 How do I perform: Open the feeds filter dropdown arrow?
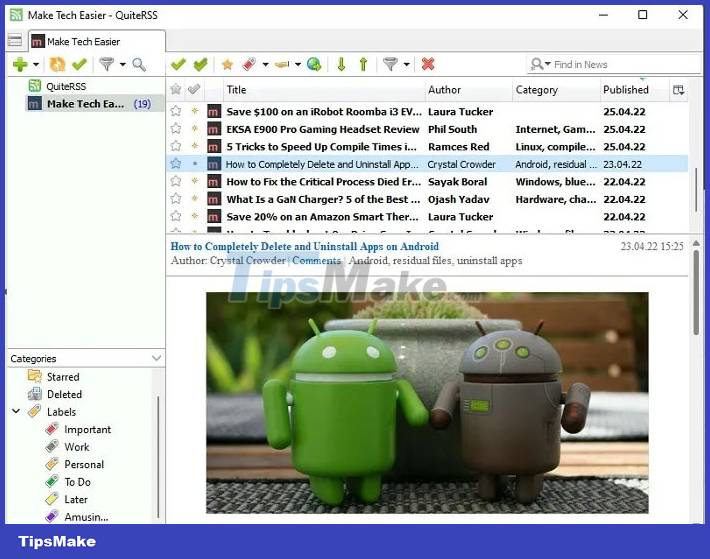(123, 65)
